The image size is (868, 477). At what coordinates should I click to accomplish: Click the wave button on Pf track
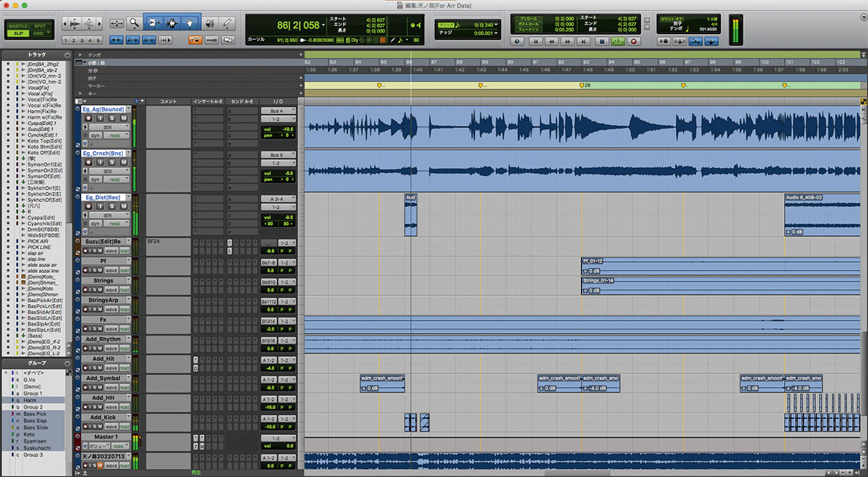[x=111, y=270]
